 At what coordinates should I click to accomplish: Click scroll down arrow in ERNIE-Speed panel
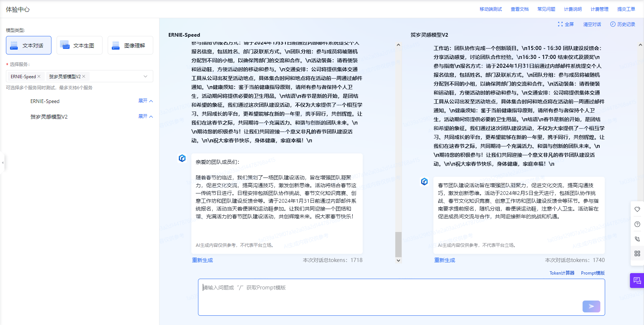[398, 261]
